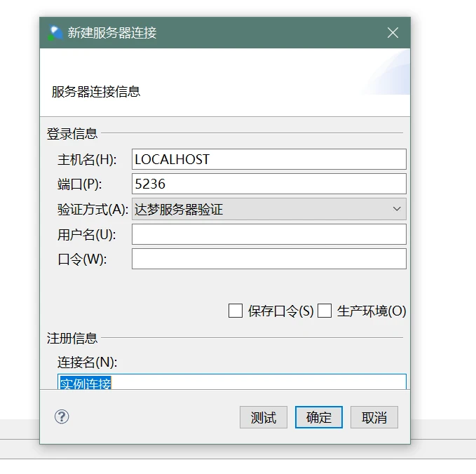Focus the 主机名 field containing LOCALHOST
Image resolution: width=476 pixels, height=474 pixels.
point(268,159)
